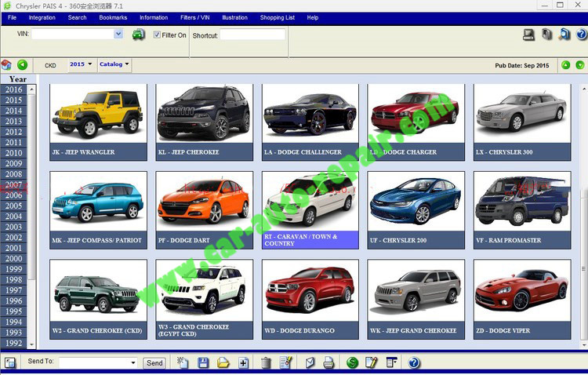Expand the Send To combo box arrow
Image resolution: width=588 pixels, height=375 pixels.
pos(133,362)
